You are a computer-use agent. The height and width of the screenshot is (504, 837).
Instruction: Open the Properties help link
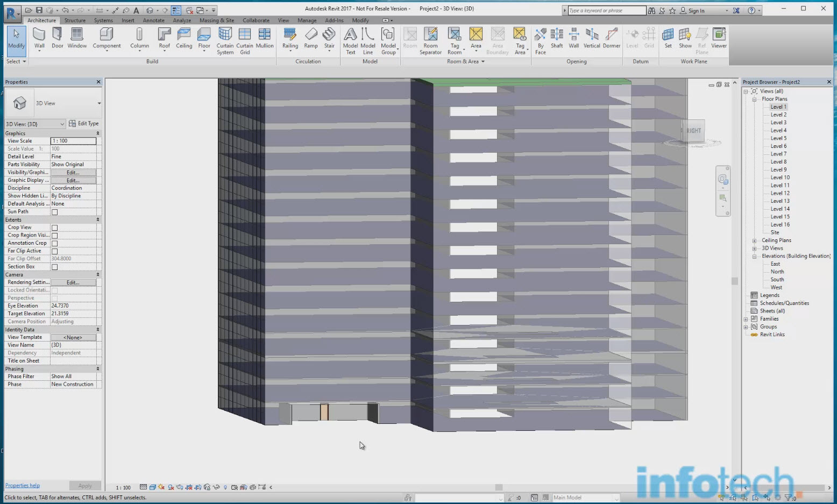(22, 485)
